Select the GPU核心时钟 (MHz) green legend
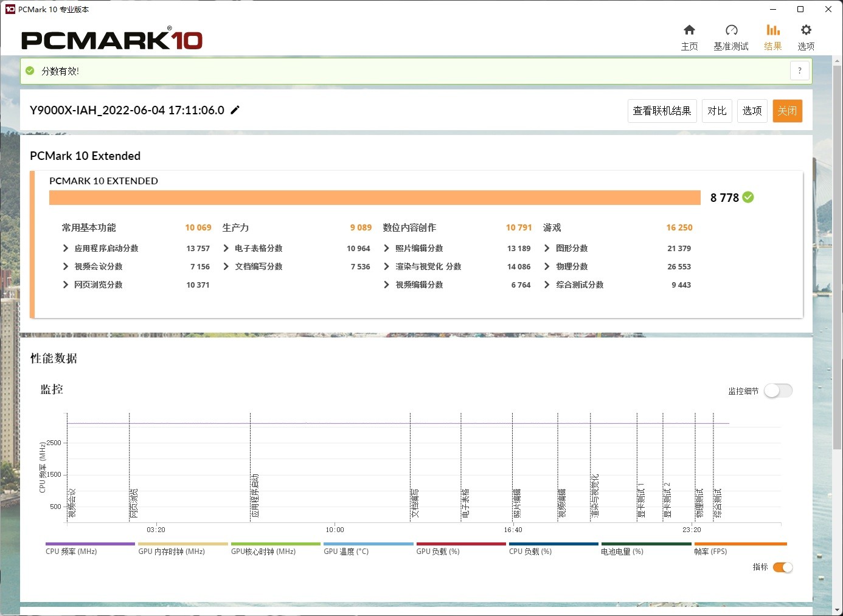The image size is (843, 616). [276, 549]
